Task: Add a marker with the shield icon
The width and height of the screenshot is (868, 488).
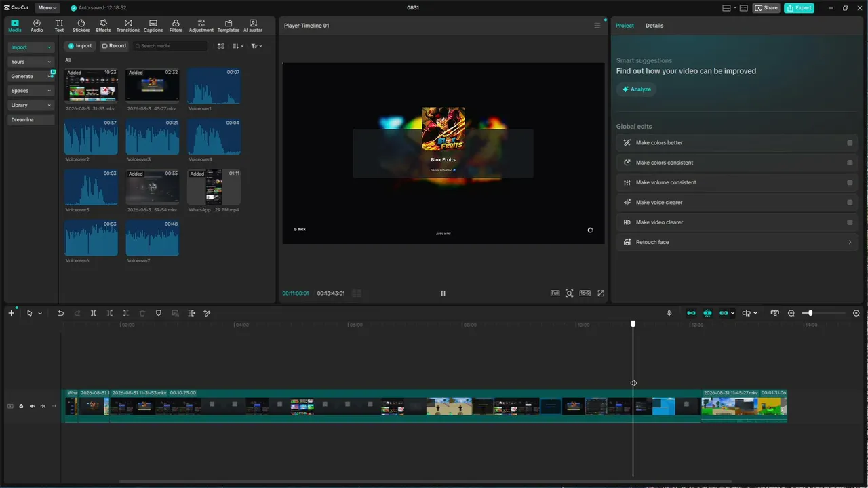Action: tap(159, 313)
